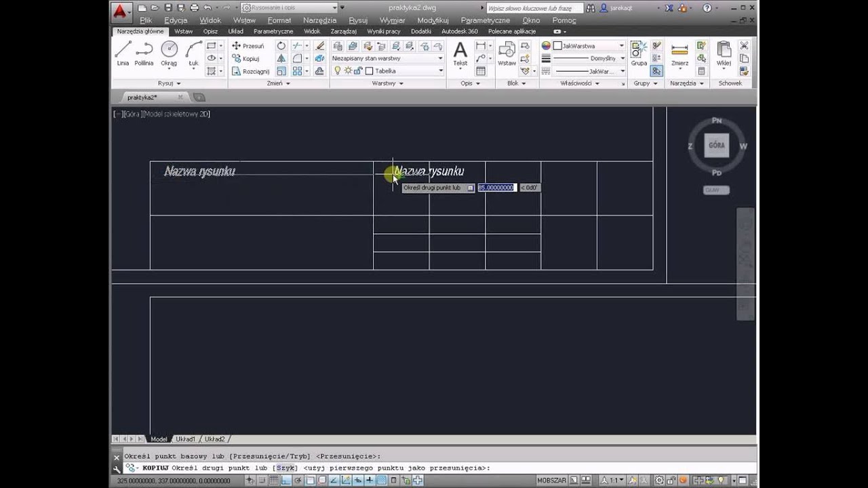868x488 pixels.
Task: Toggle ortho mode in status bar
Action: click(286, 481)
